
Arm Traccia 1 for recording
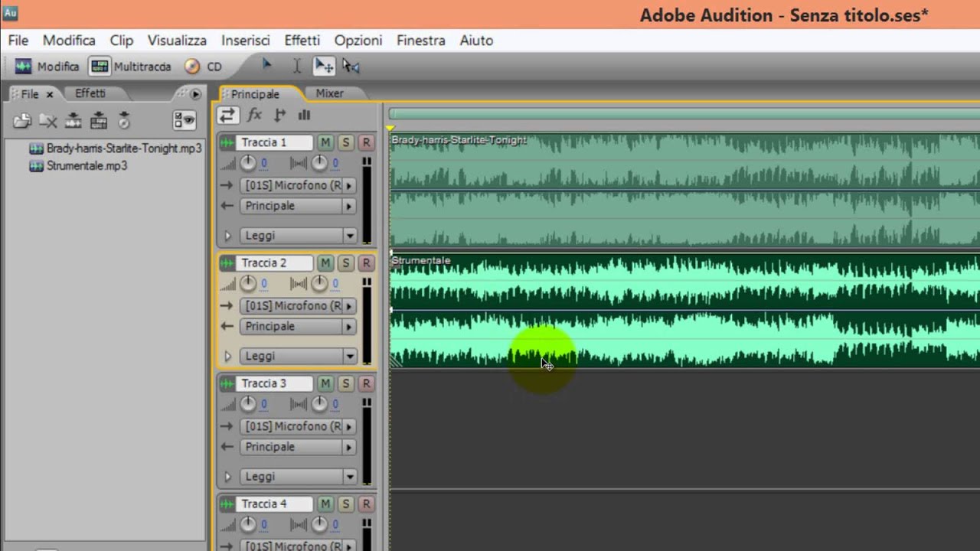[366, 142]
